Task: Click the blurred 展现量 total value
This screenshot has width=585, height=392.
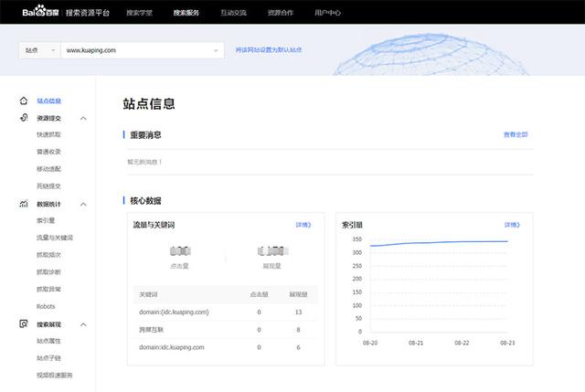Action: pyautogui.click(x=272, y=251)
